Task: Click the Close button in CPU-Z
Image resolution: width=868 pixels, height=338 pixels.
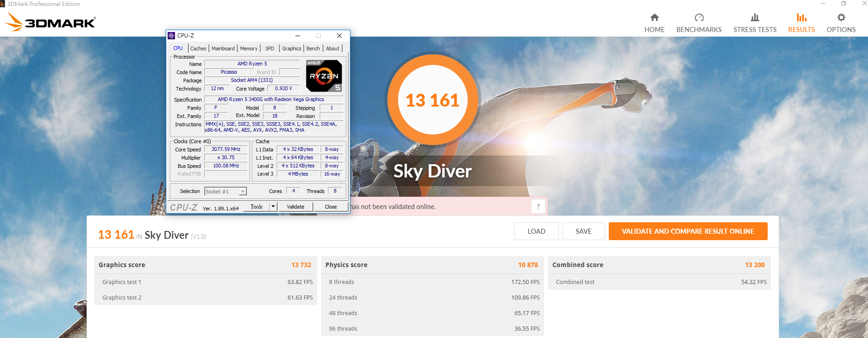Action: coord(331,207)
